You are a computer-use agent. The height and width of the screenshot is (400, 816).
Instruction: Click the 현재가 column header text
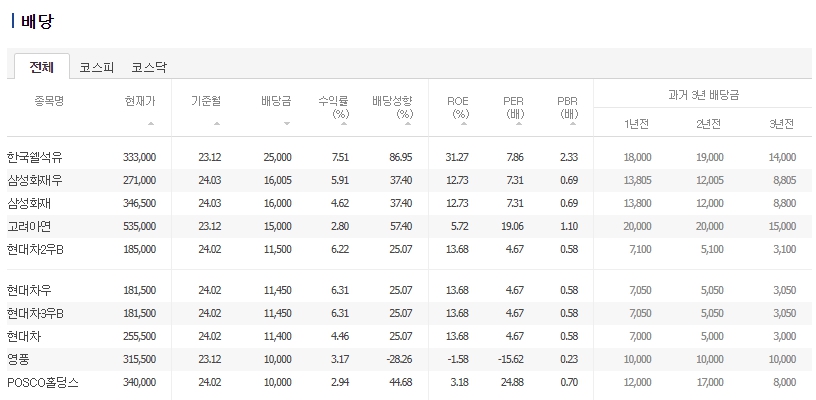coord(140,101)
